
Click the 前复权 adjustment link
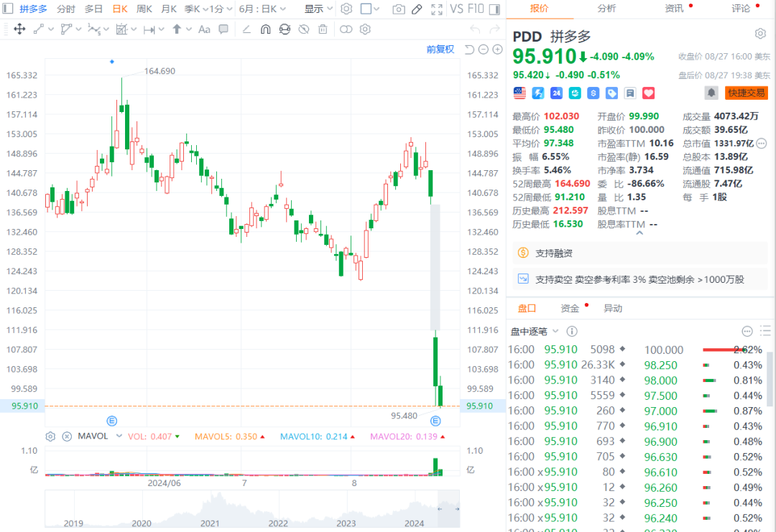tap(440, 50)
